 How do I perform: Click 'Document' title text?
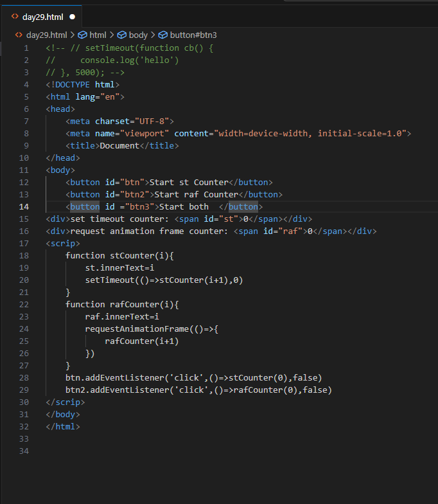(119, 145)
